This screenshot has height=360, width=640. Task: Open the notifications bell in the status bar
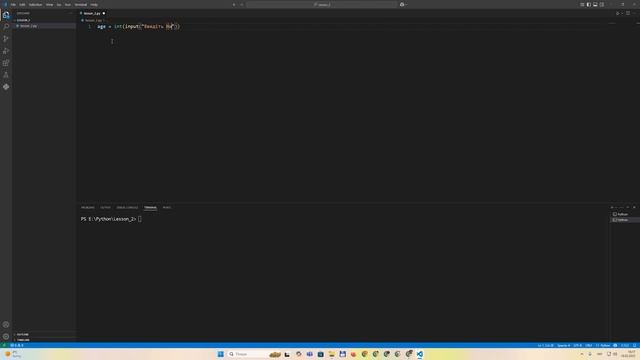tap(635, 345)
